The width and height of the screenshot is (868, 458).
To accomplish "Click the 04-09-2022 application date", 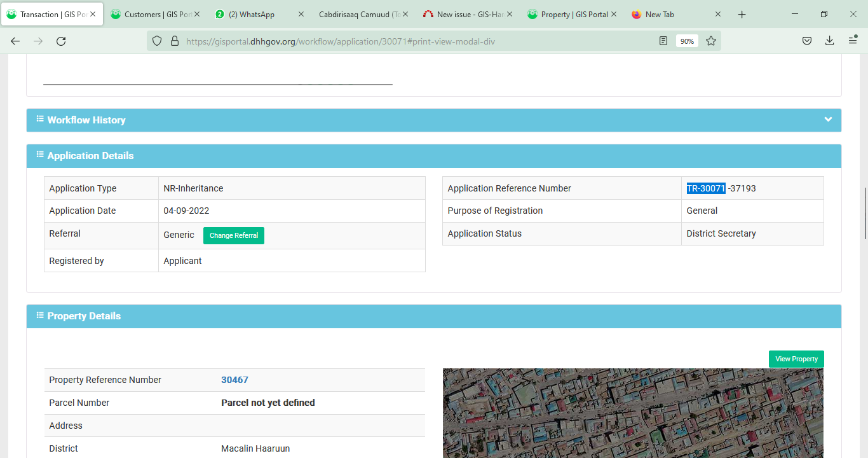I will tap(186, 211).
